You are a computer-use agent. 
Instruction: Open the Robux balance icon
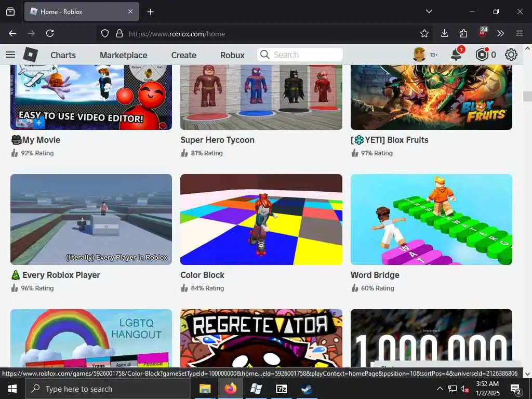pyautogui.click(x=482, y=55)
